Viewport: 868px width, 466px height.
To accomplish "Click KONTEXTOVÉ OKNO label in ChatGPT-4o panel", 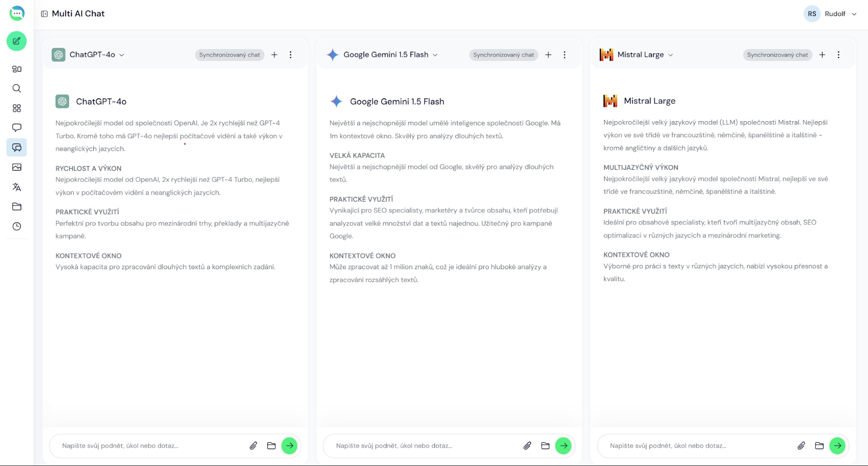I will [x=89, y=256].
